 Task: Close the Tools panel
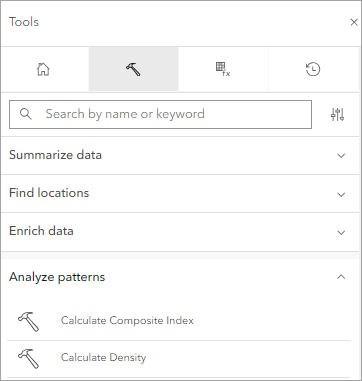coord(354,22)
